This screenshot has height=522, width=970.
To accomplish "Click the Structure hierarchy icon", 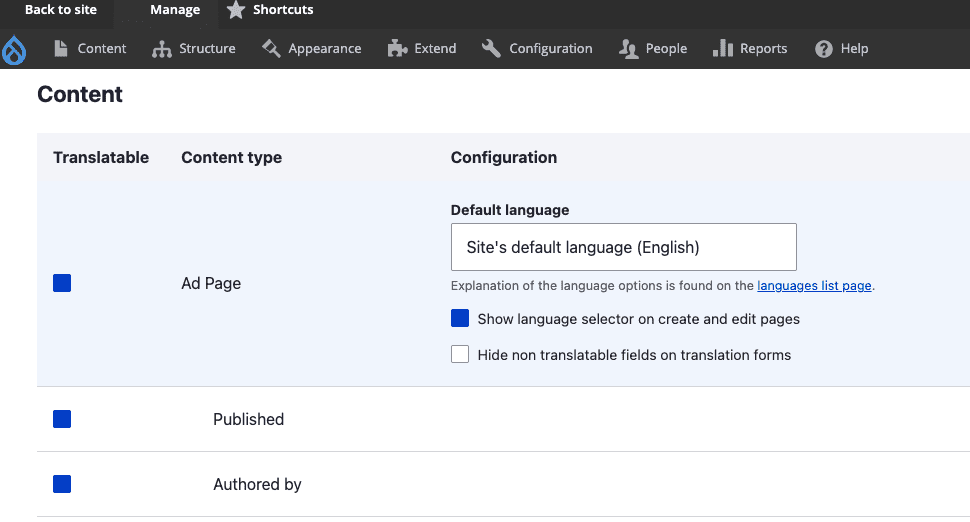I will 162,49.
